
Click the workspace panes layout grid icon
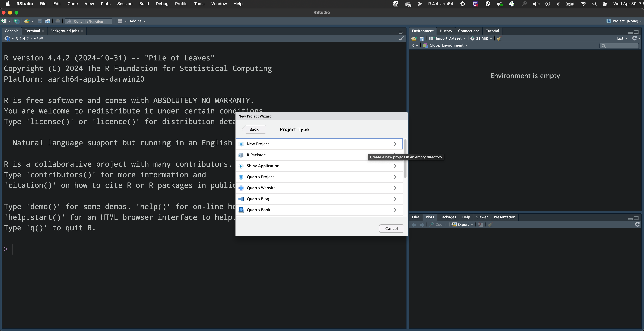[120, 21]
